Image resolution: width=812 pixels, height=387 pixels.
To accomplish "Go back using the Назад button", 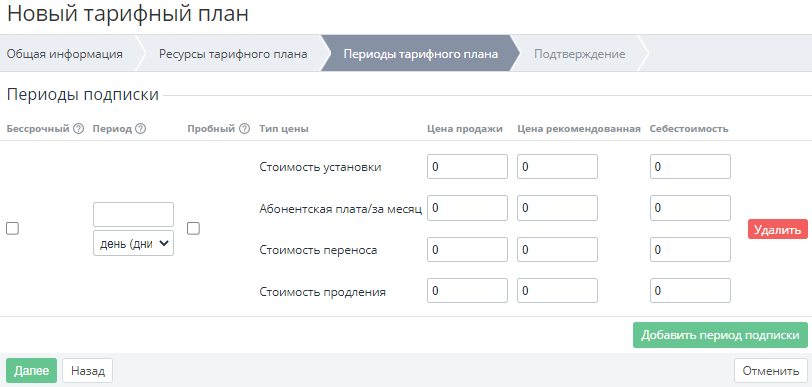I will point(88,370).
